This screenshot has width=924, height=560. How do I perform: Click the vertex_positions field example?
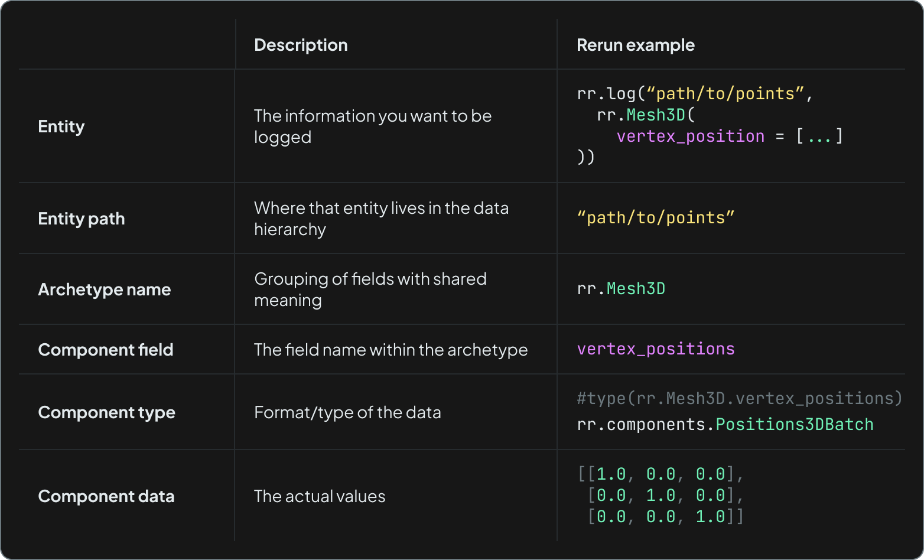pos(656,349)
